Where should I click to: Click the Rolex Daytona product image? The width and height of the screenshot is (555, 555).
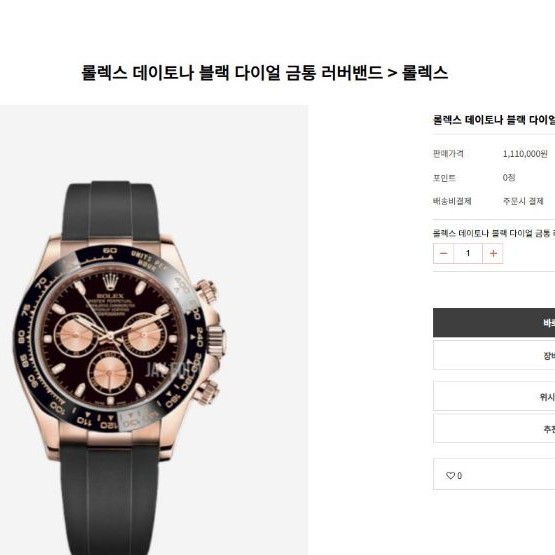[154, 330]
